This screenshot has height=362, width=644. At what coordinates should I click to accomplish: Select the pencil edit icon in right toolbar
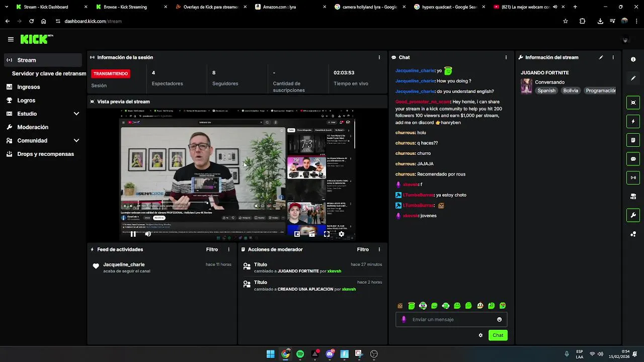[633, 78]
